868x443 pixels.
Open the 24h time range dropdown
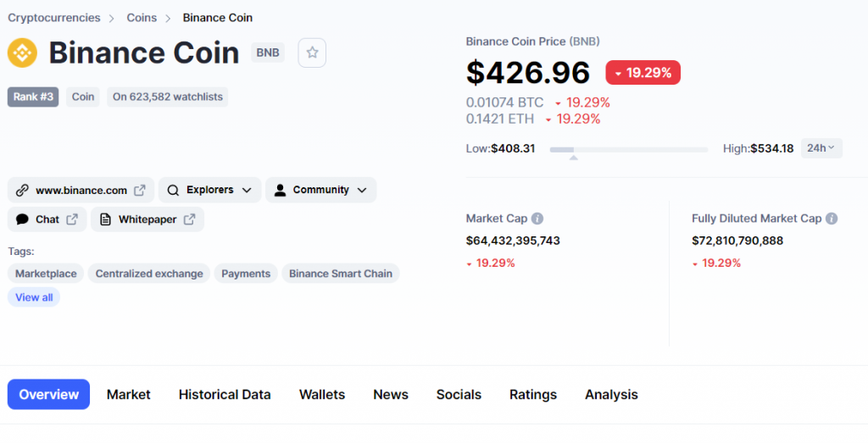pos(821,148)
